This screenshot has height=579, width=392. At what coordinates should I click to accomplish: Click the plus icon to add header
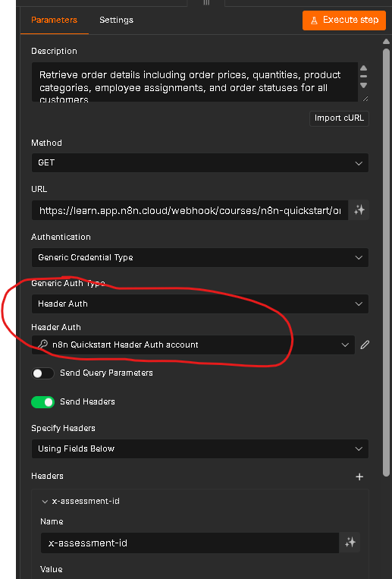coord(359,477)
